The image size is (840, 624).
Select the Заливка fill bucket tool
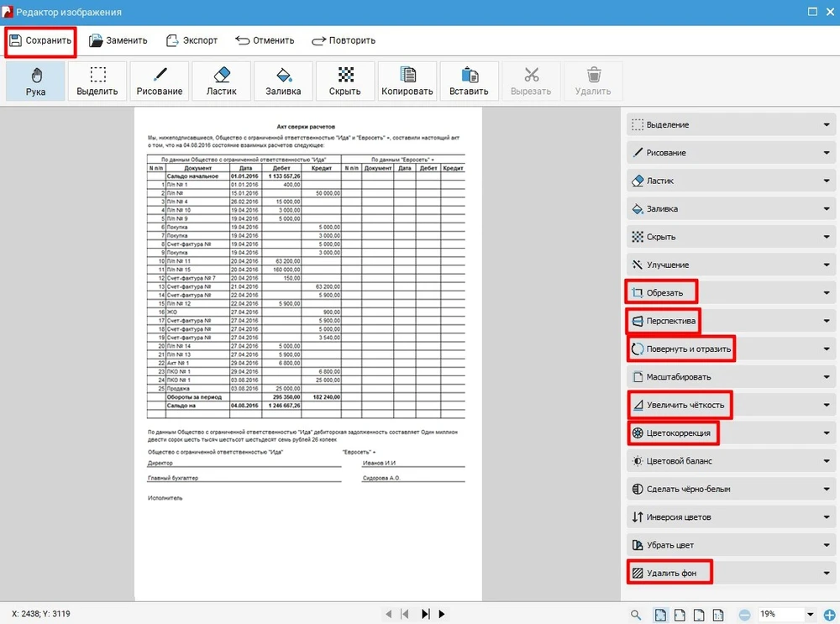[x=283, y=81]
